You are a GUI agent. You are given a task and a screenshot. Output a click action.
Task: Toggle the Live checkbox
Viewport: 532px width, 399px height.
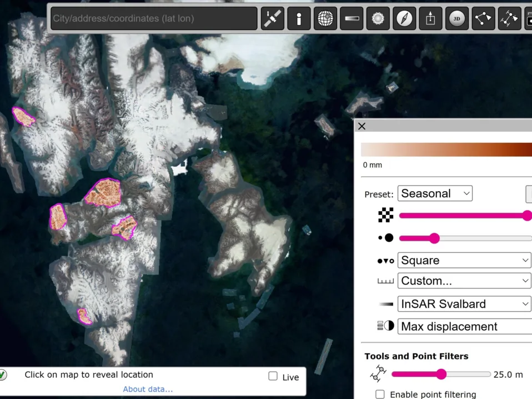click(273, 376)
